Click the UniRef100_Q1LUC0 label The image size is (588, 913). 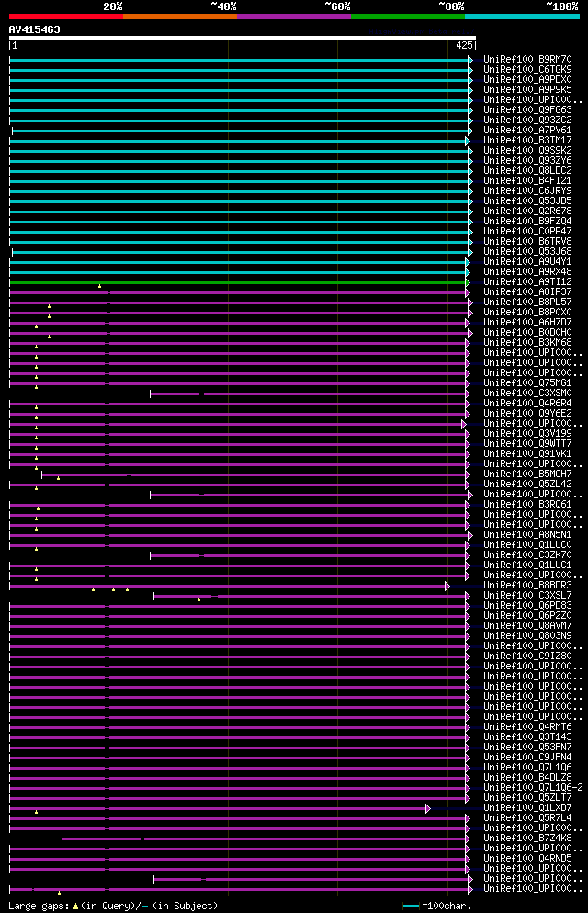tap(527, 545)
